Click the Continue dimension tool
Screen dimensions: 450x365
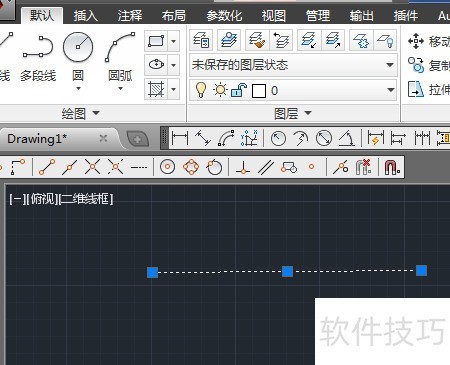pos(422,138)
